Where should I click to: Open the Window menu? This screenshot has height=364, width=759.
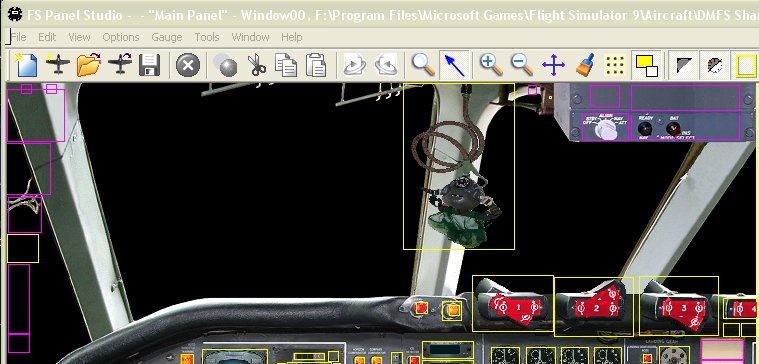(x=250, y=37)
